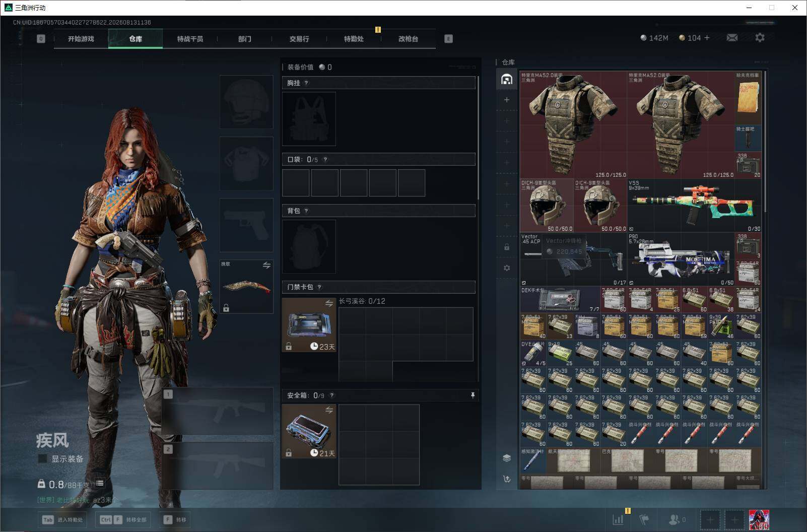This screenshot has height=532, width=807.
Task: Click primary weapon slot 1
Action: pyautogui.click(x=218, y=411)
